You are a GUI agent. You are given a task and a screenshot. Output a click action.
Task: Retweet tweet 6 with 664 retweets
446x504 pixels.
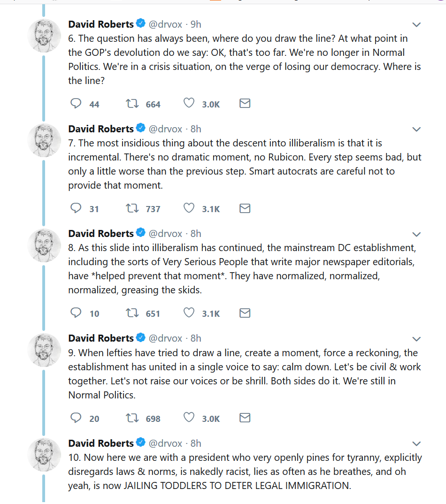click(132, 104)
